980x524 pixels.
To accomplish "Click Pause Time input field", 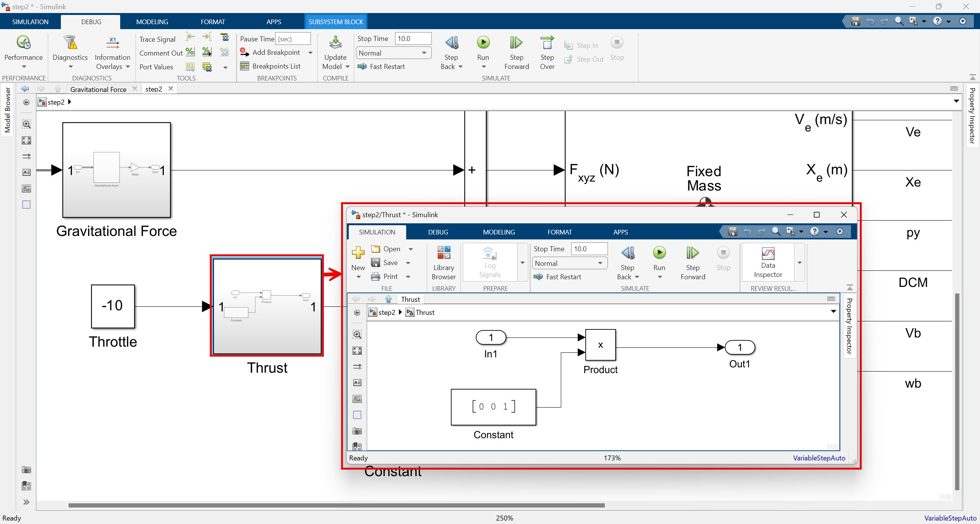I will (x=293, y=39).
